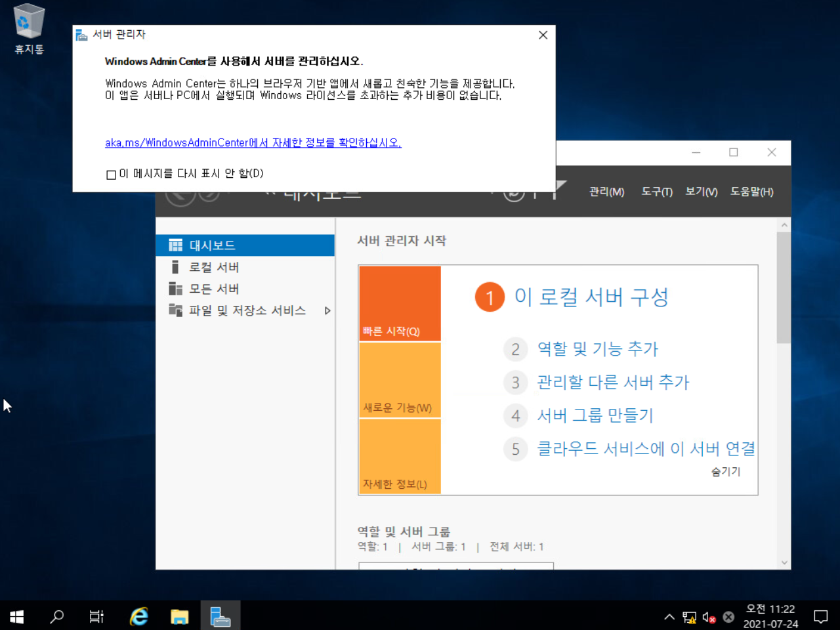Click the 역할 및 서버 그룹 heading

404,532
